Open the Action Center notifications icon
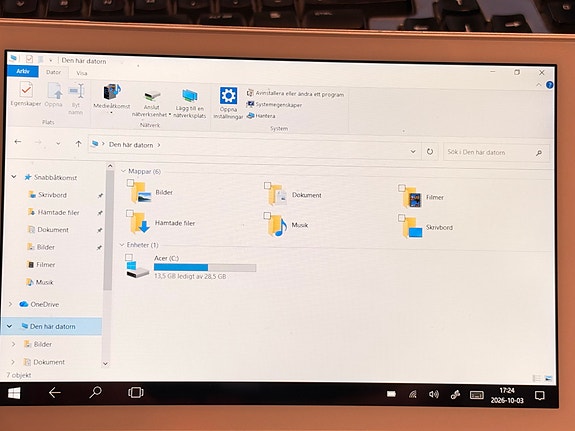This screenshot has height=431, width=575. tap(540, 395)
